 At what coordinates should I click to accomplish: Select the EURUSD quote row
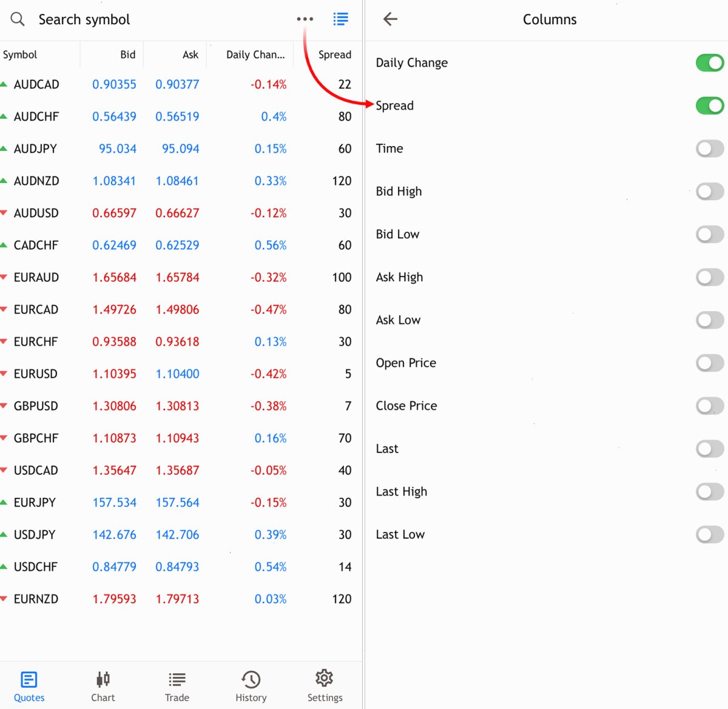pos(181,374)
